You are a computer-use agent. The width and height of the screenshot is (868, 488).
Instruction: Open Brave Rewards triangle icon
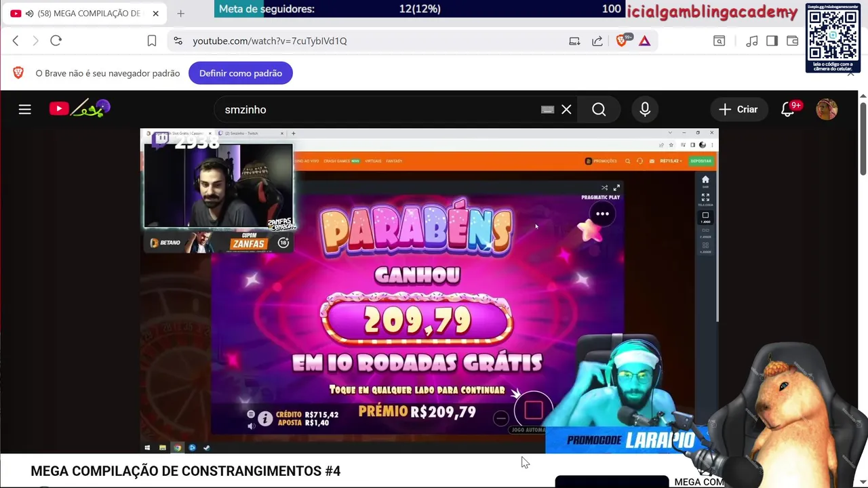pyautogui.click(x=645, y=41)
